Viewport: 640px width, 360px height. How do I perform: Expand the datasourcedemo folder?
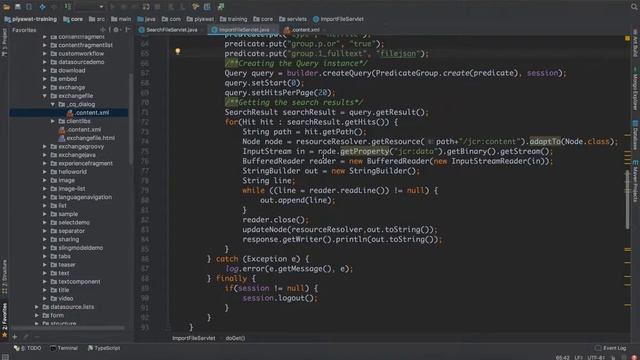tap(44, 62)
